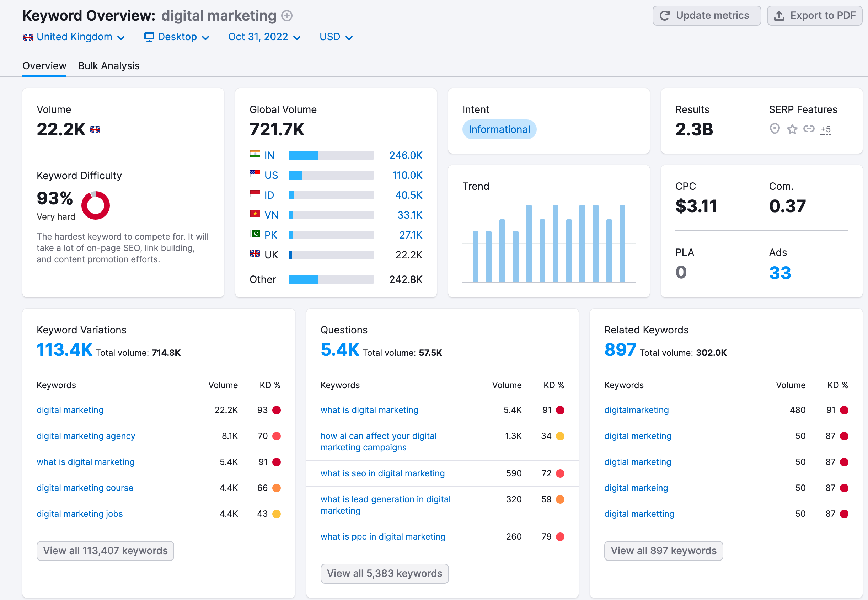Open 113.4K keyword variations count
This screenshot has width=868, height=600.
64,350
